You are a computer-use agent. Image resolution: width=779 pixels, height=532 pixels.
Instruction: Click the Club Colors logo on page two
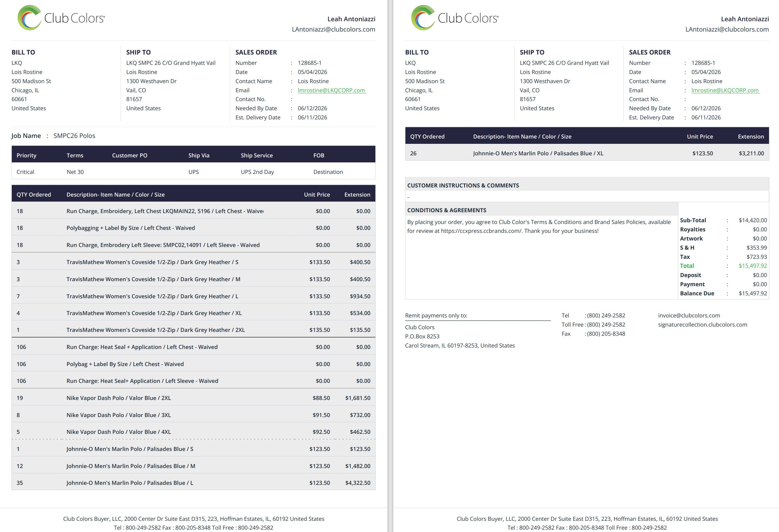coord(455,18)
